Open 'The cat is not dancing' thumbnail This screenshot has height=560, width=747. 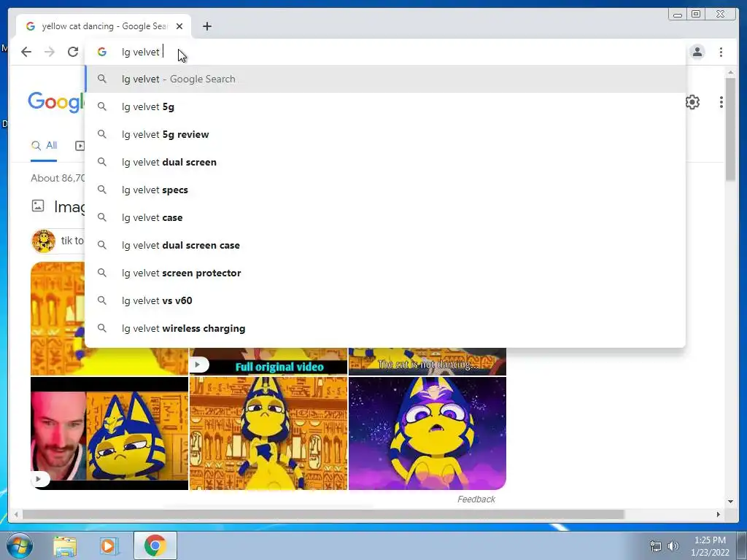427,362
